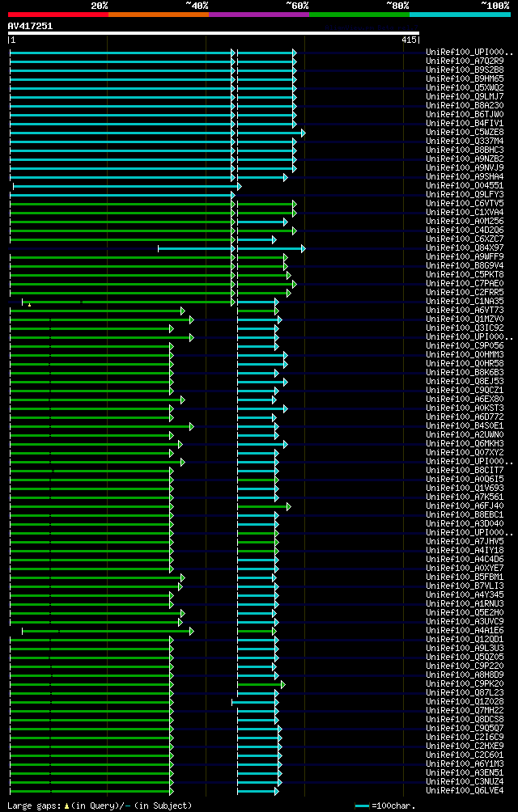This screenshot has width=518, height=812.
Task: Select the UniRef100_A6VT73 label
Action: click(465, 310)
